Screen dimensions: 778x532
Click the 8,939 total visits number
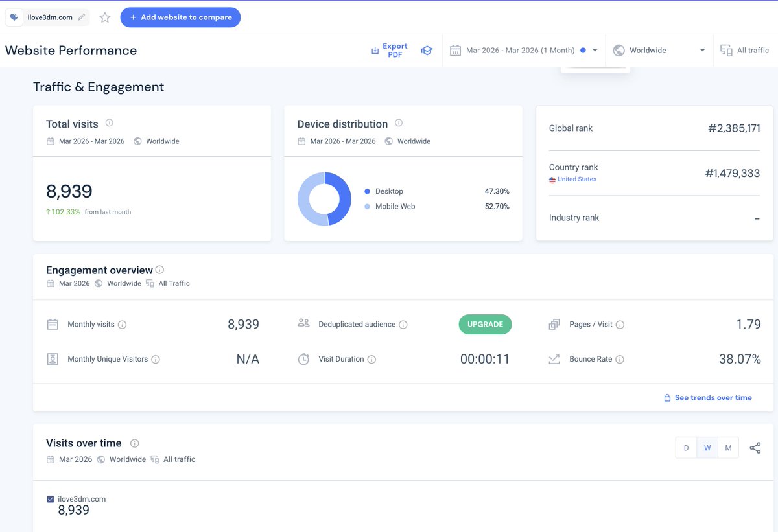click(69, 191)
